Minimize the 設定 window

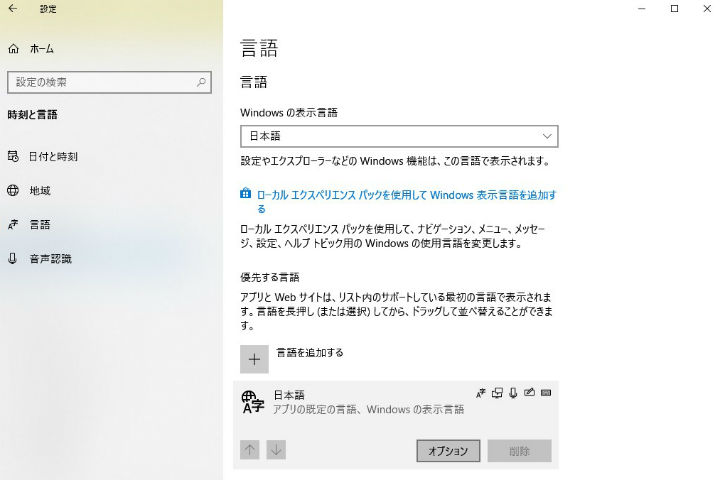(x=642, y=9)
